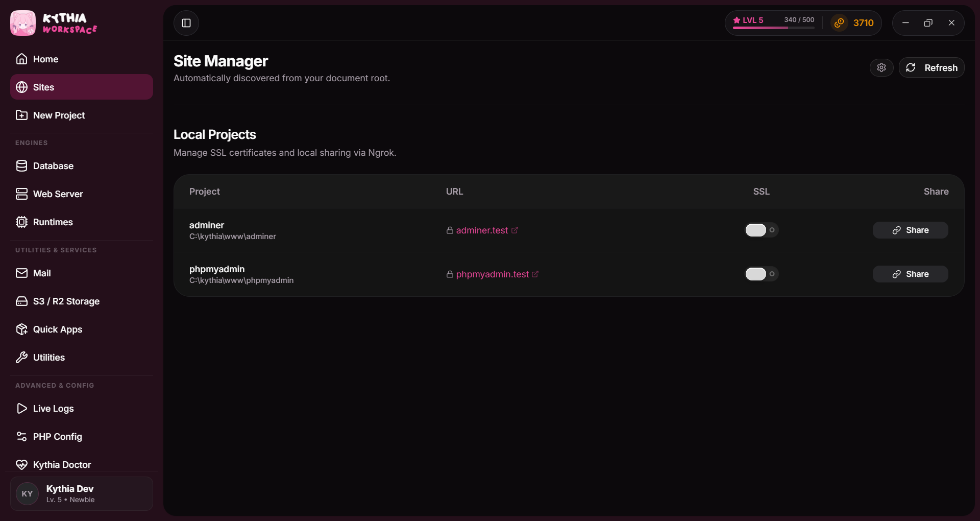Click the gold coin balance icon
The width and height of the screenshot is (980, 521).
839,23
